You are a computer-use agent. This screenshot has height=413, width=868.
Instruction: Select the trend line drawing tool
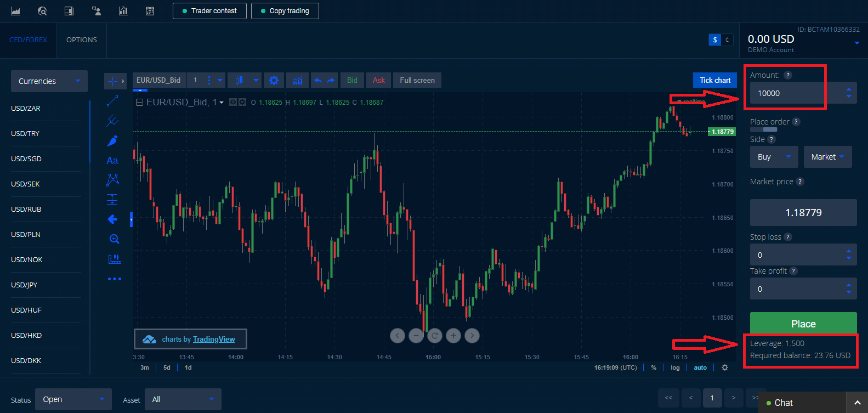(x=112, y=101)
